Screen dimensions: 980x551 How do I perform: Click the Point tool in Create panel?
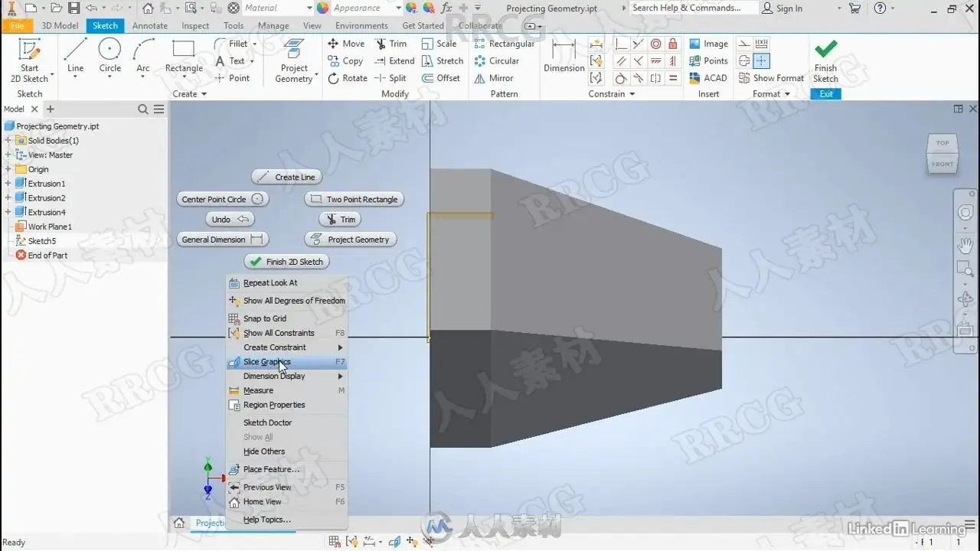(232, 78)
